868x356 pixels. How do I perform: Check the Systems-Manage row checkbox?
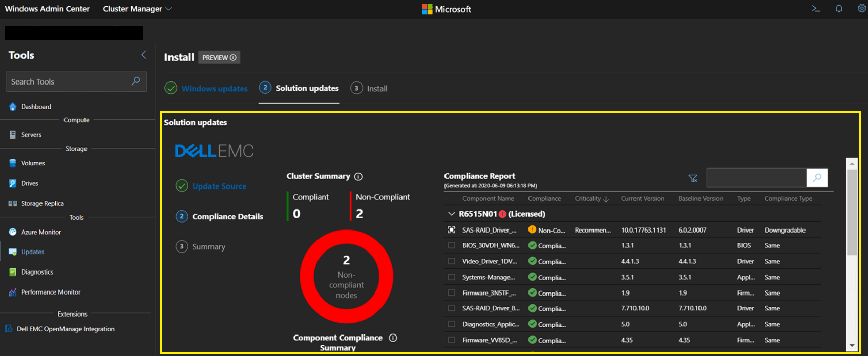[x=451, y=277]
